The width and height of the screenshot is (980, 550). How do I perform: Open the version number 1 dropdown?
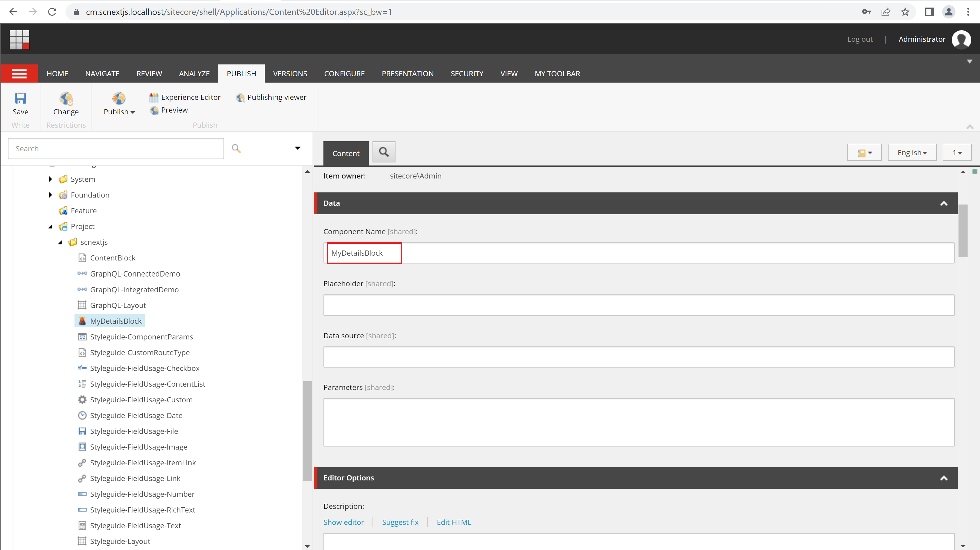click(x=956, y=152)
